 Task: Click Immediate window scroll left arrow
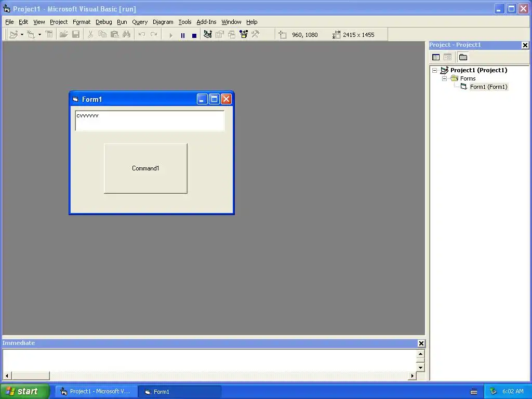coord(7,376)
